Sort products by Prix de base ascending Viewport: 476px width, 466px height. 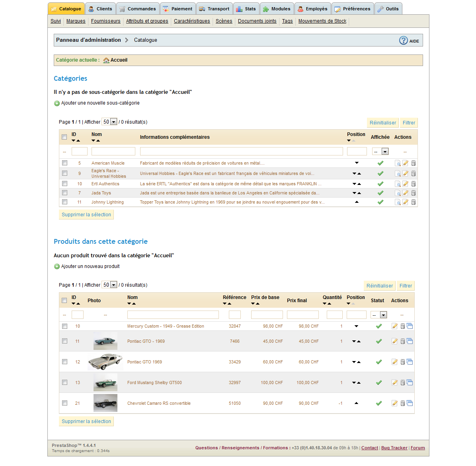point(258,304)
